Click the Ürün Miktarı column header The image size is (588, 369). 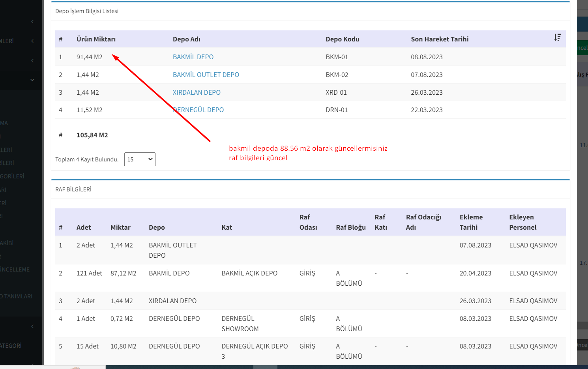tap(96, 39)
